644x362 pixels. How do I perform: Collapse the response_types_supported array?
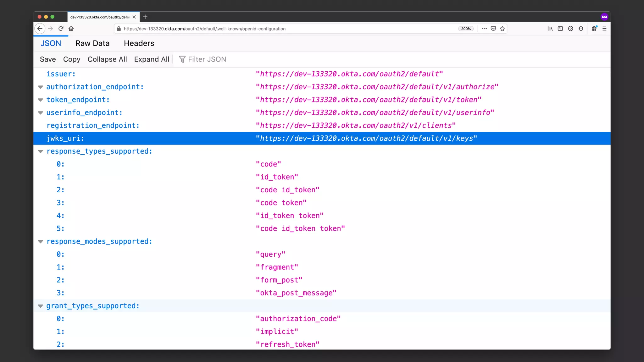(41, 151)
